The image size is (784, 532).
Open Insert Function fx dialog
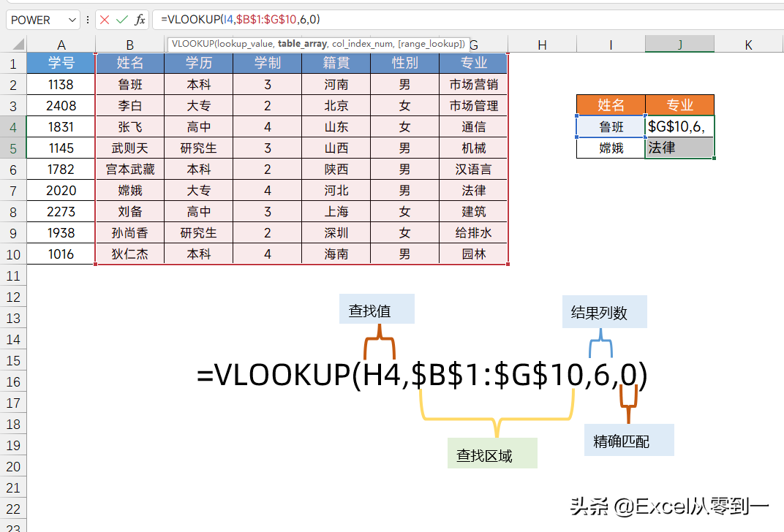click(140, 20)
